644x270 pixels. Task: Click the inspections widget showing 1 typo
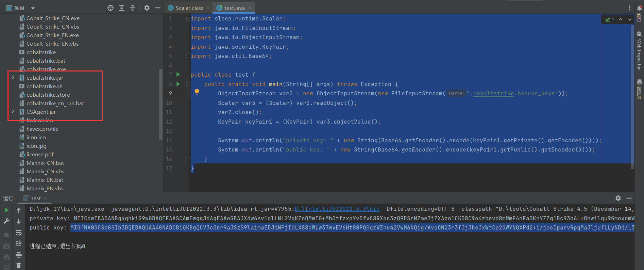(x=609, y=19)
